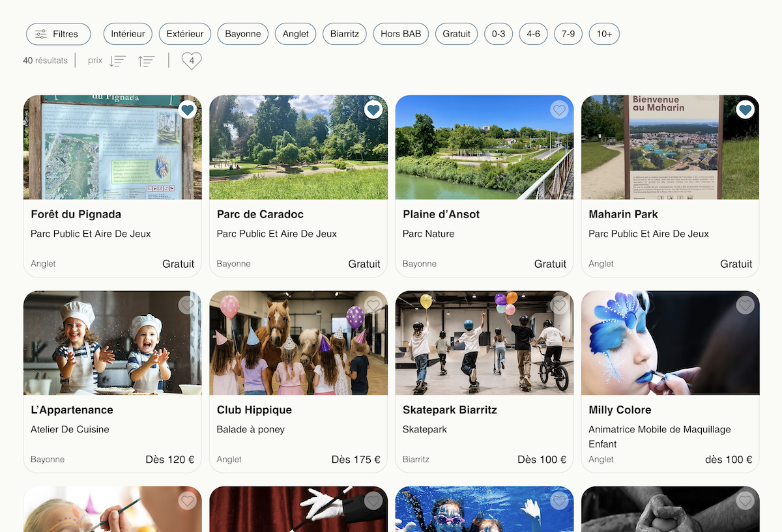782x532 pixels.
Task: Open the Maharin Park sign photo
Action: coord(670,147)
